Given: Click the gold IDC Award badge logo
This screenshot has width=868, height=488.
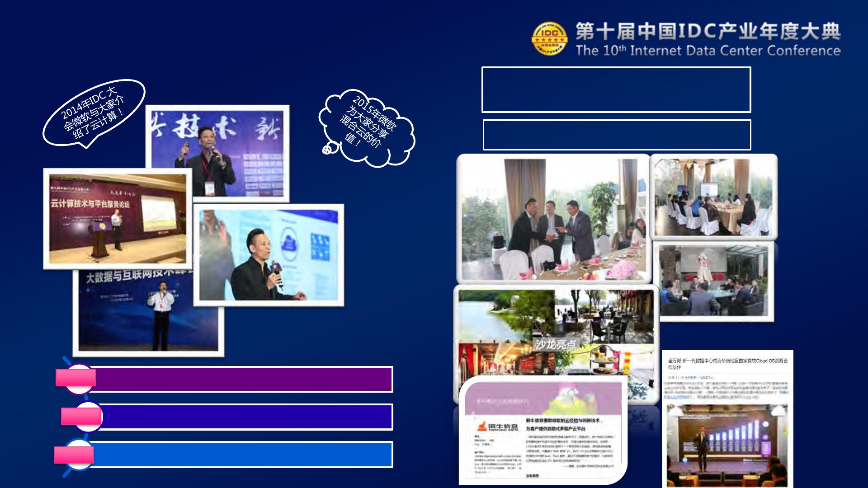Looking at the screenshot, I should (x=549, y=38).
